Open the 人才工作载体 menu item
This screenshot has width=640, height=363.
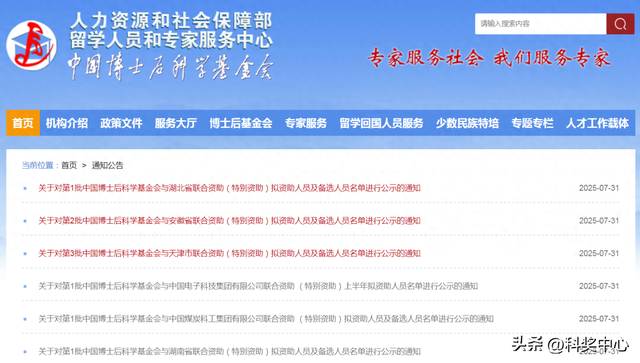click(x=597, y=123)
